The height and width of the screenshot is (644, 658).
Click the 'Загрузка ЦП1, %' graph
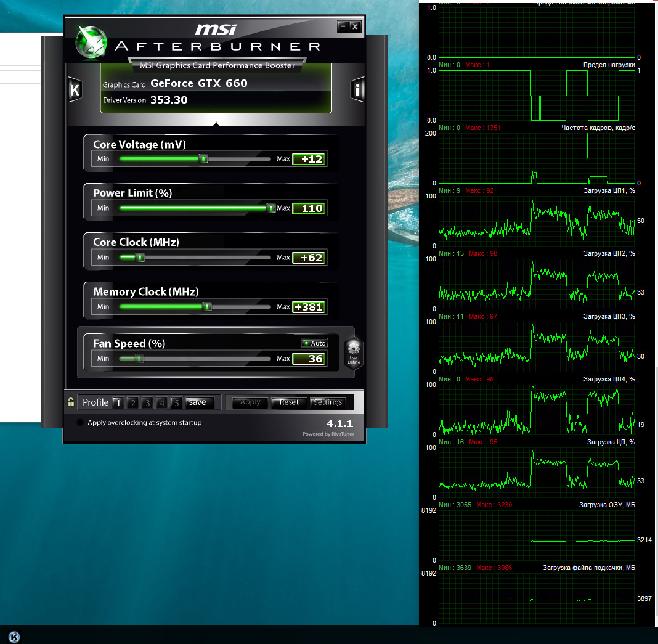pos(537,221)
